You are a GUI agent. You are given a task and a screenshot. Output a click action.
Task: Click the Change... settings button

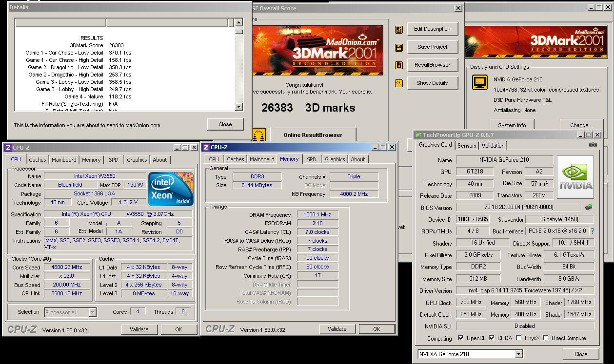point(581,125)
